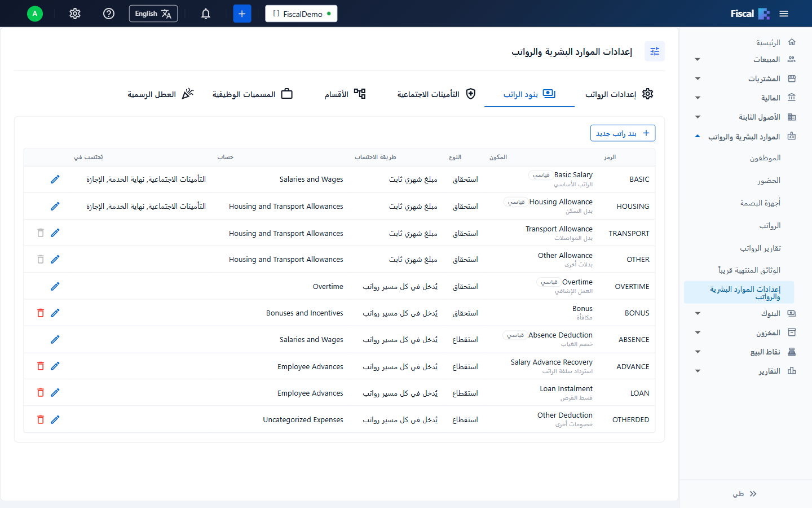
Task: Switch to إعدادات الرواتب tab
Action: pyautogui.click(x=619, y=94)
